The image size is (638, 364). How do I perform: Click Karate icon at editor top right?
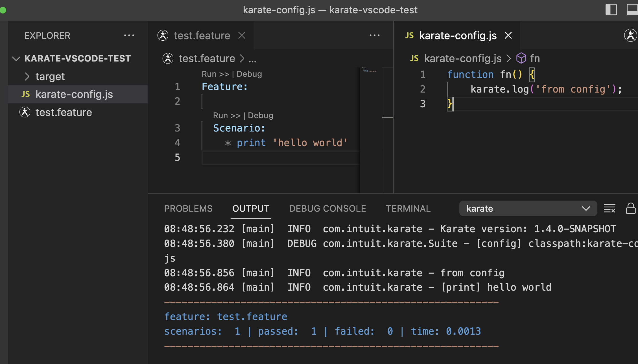pos(630,36)
